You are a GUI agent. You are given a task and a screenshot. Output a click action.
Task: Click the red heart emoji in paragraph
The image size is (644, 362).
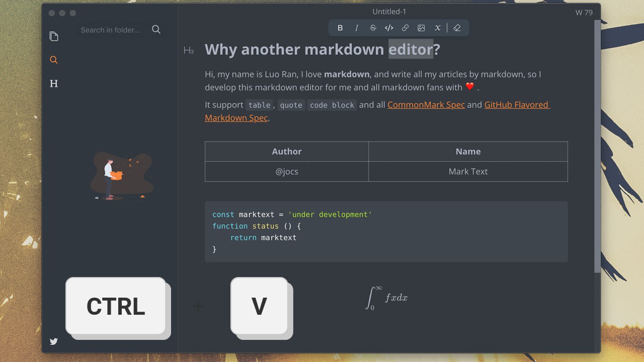click(469, 86)
